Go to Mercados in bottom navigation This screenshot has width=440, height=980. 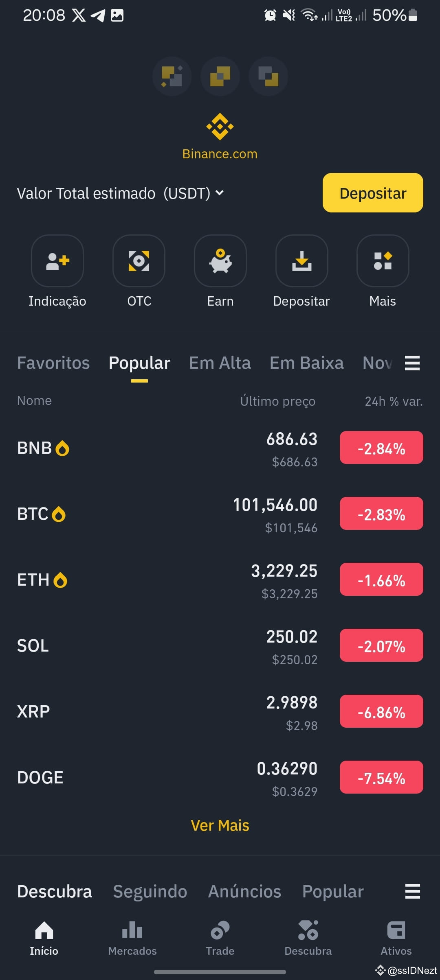pos(132,938)
